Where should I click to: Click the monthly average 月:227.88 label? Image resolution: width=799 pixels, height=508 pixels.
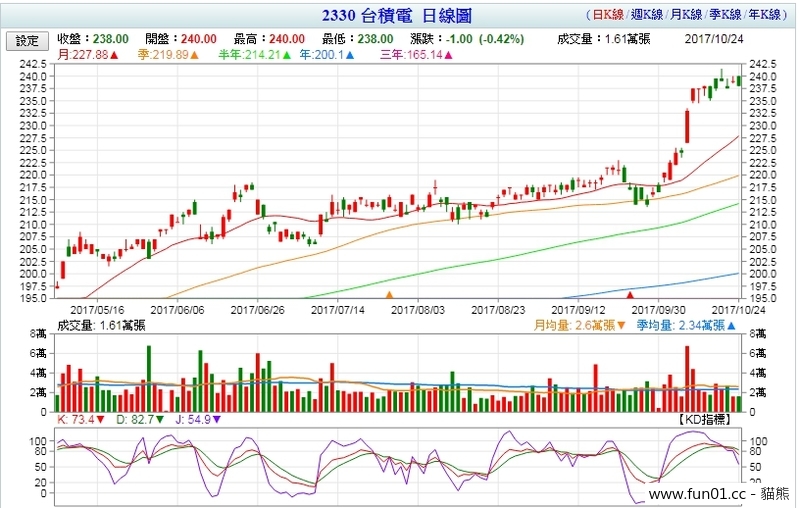click(x=88, y=55)
